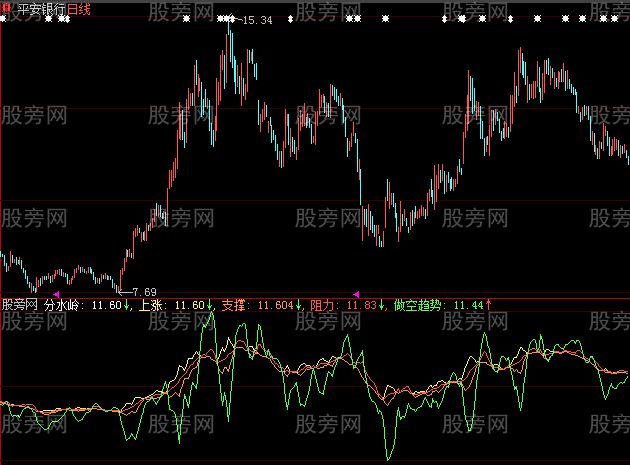Image resolution: width=630 pixels, height=465 pixels.
Task: Click the 15.34 high price marker
Action: pyautogui.click(x=256, y=20)
